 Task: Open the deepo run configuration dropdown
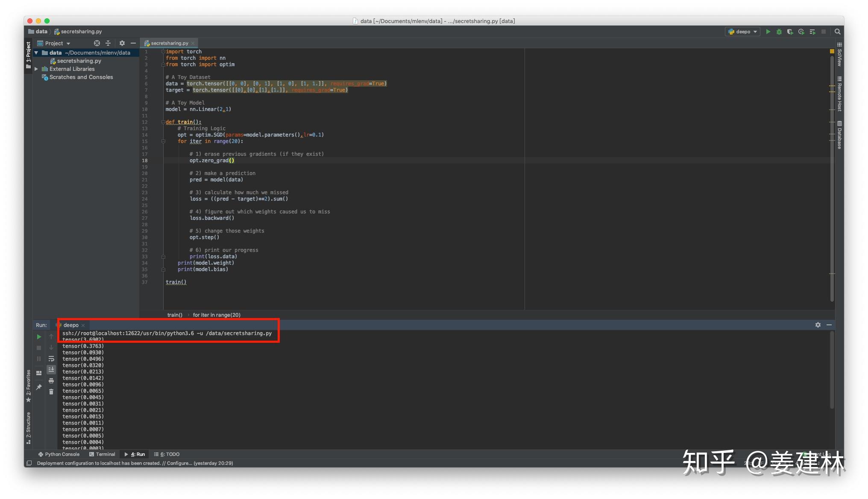742,32
